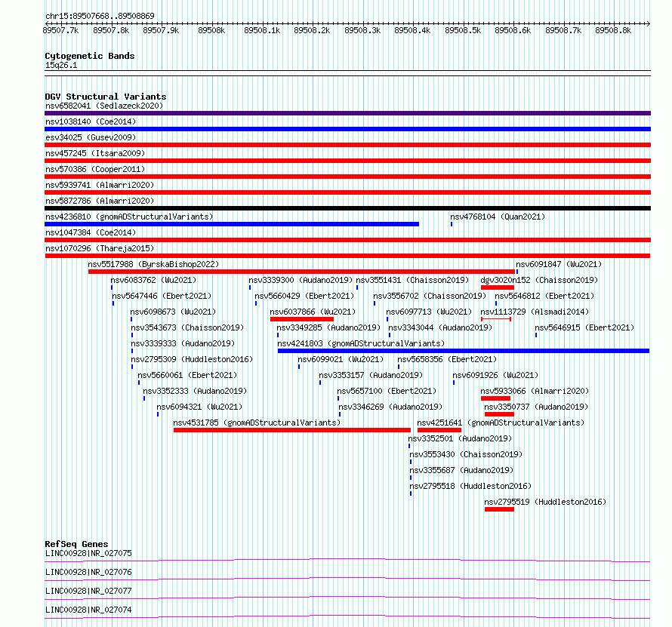Open the nsv5872786 (Almarri2020) label
The width and height of the screenshot is (672, 627).
100,201
